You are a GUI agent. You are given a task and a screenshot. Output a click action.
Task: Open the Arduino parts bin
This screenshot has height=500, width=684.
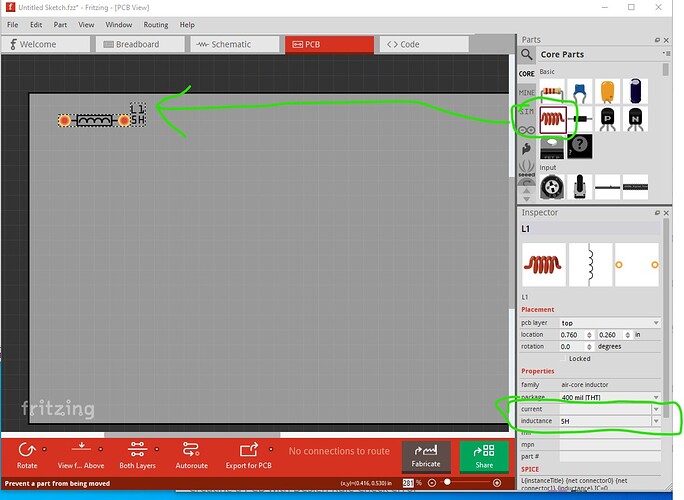pos(527,130)
